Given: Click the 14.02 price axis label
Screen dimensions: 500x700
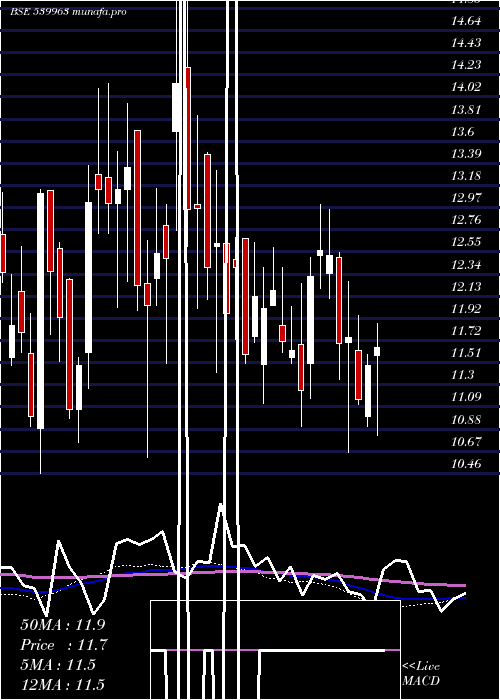Looking at the screenshot, I should [x=467, y=87].
